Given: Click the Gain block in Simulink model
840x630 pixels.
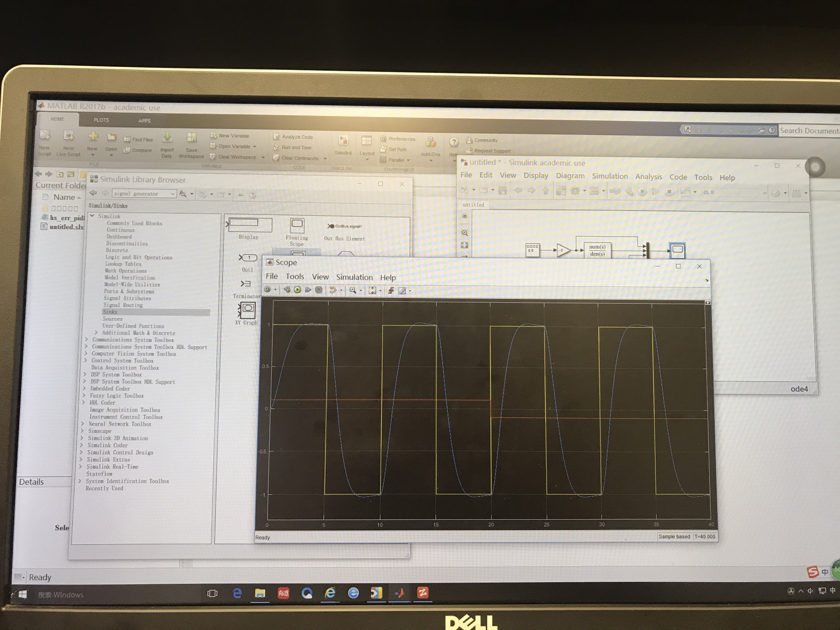Looking at the screenshot, I should tap(563, 251).
